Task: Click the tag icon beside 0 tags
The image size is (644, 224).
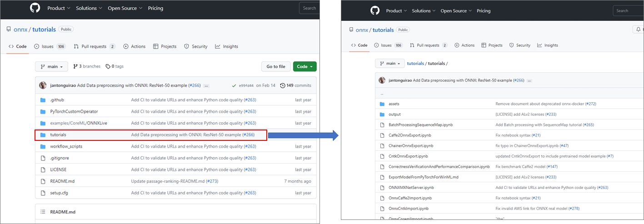Action: [108, 66]
